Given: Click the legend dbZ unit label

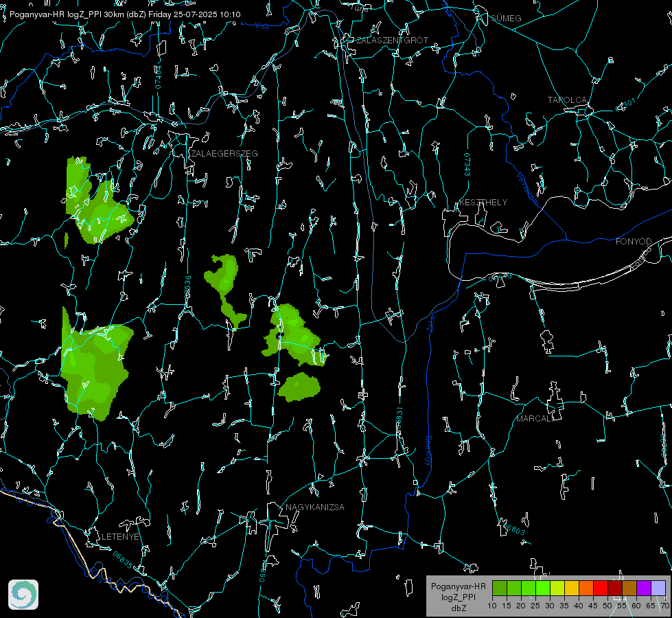Looking at the screenshot, I should [458, 608].
